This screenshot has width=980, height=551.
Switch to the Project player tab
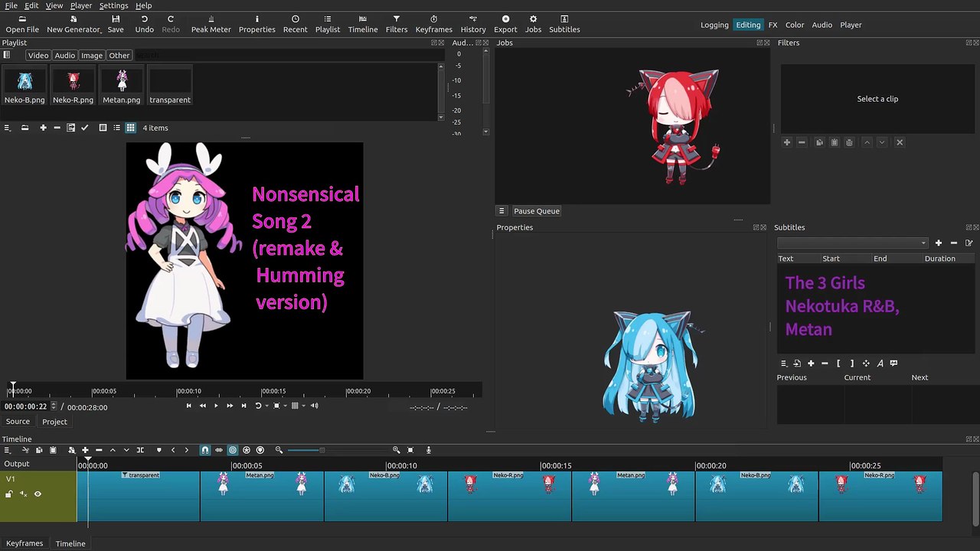(54, 422)
